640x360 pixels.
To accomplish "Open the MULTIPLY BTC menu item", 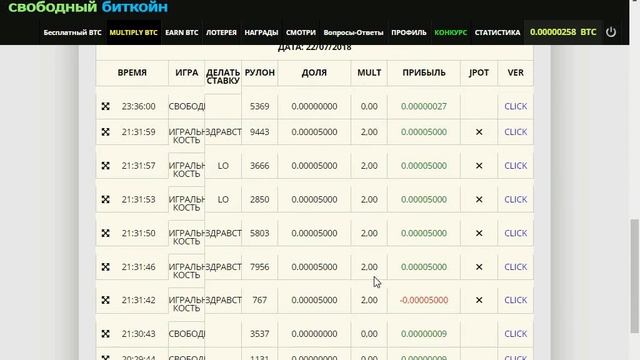I will (x=133, y=32).
